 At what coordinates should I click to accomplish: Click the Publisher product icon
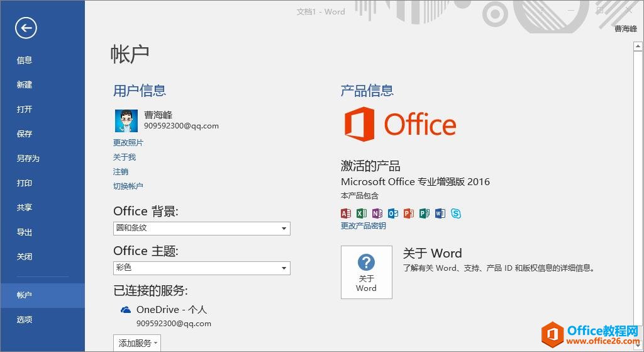(x=425, y=213)
